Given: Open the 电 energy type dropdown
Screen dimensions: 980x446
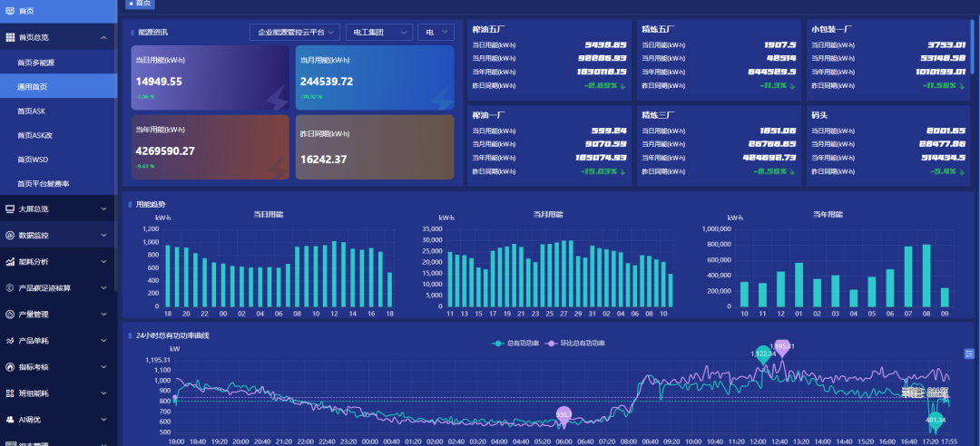Looking at the screenshot, I should (x=436, y=32).
